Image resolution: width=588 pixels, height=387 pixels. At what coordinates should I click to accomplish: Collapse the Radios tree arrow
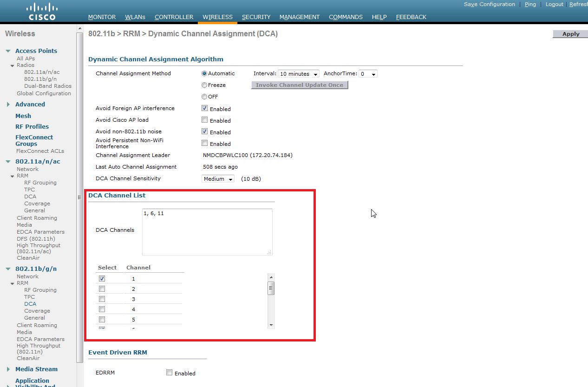(13, 66)
